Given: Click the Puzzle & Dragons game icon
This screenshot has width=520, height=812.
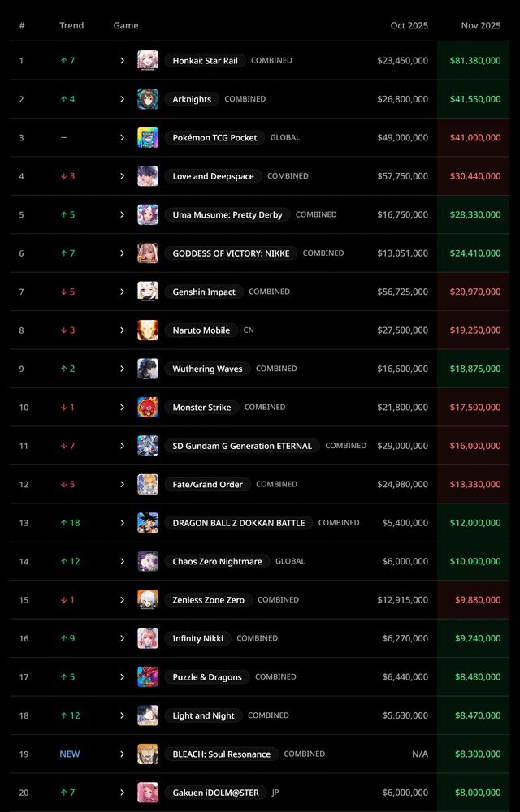Looking at the screenshot, I should pyautogui.click(x=148, y=677).
